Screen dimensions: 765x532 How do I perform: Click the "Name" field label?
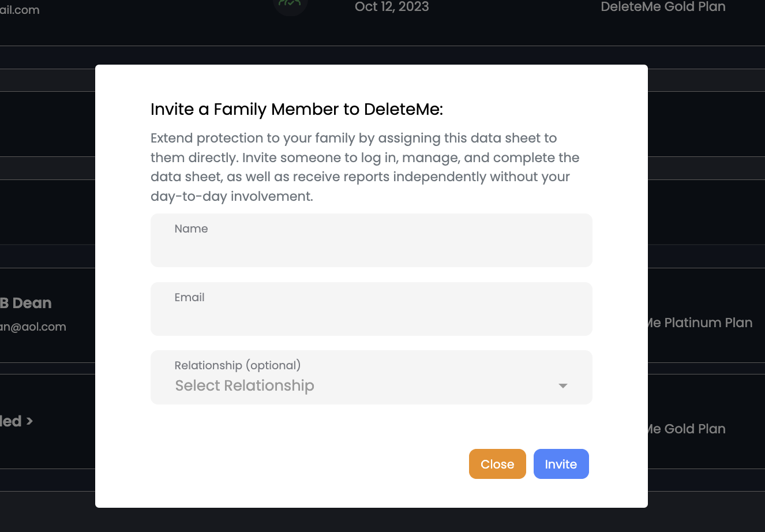[x=191, y=228]
